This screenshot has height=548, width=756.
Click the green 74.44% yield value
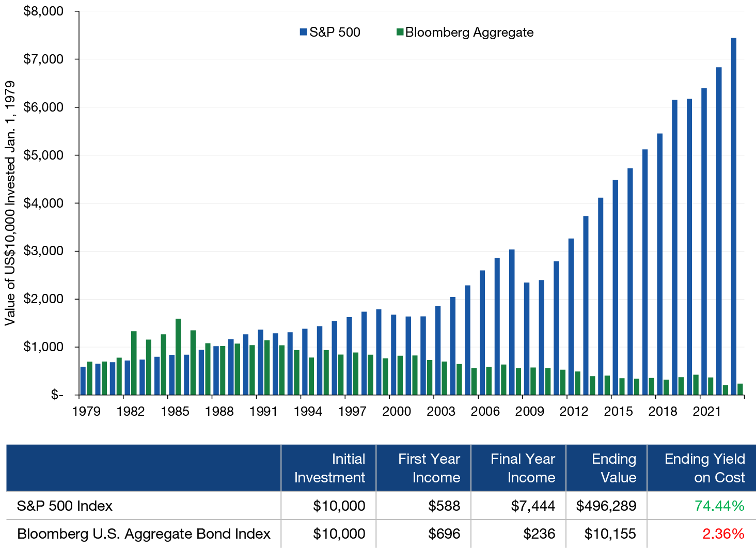click(719, 506)
